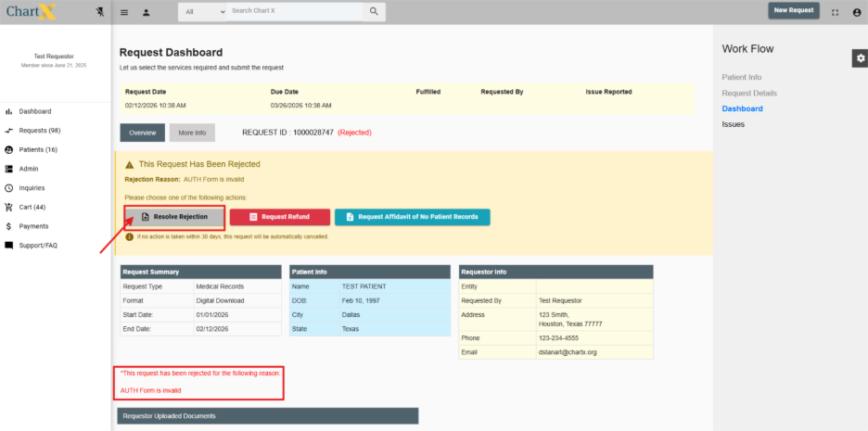This screenshot has width=868, height=431.
Task: Open the hamburger menu icon
Action: pyautogui.click(x=125, y=12)
